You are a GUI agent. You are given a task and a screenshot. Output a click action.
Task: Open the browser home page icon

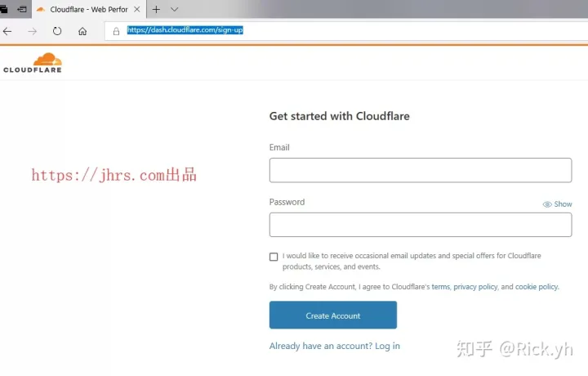pos(82,31)
